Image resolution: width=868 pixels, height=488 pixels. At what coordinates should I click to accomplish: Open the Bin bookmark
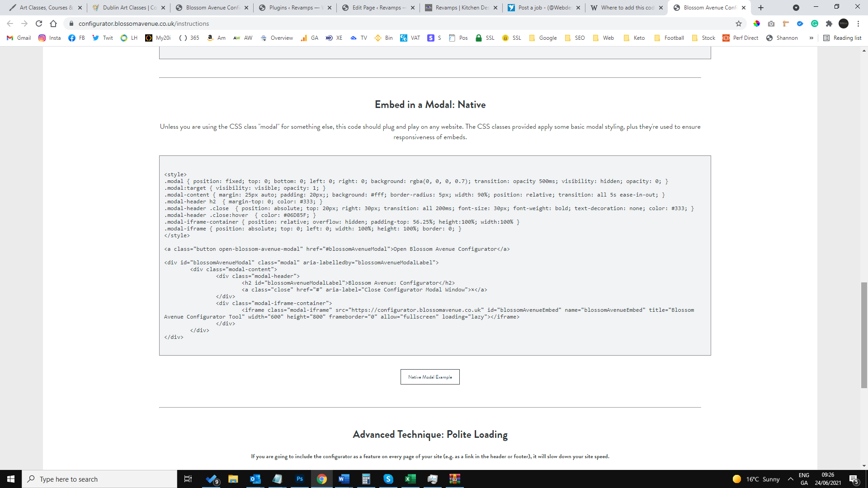click(384, 38)
